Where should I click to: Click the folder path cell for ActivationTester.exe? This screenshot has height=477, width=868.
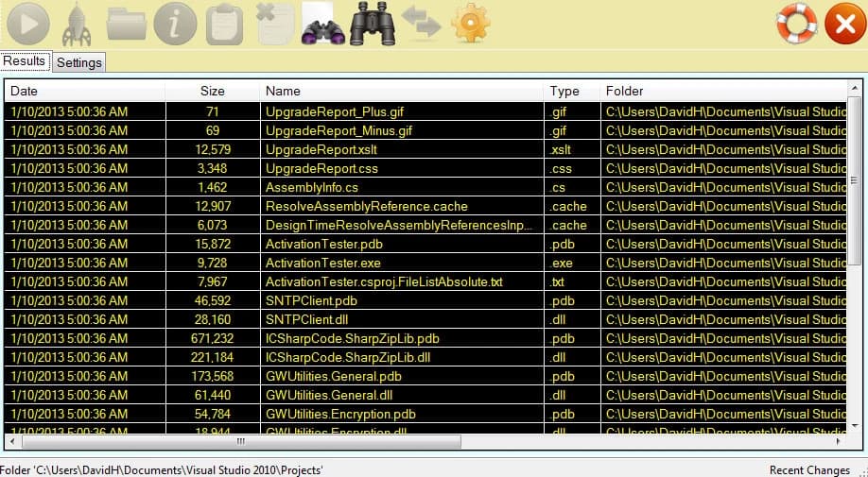[x=725, y=263]
